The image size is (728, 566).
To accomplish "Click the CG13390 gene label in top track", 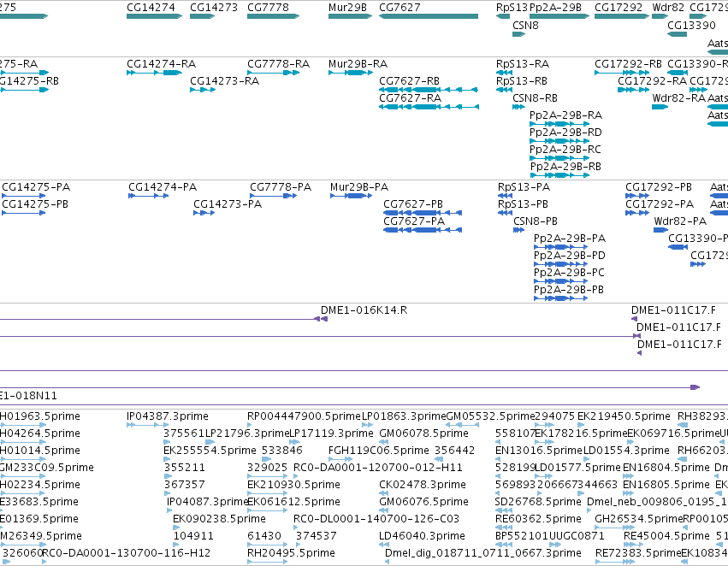I will (x=691, y=25).
